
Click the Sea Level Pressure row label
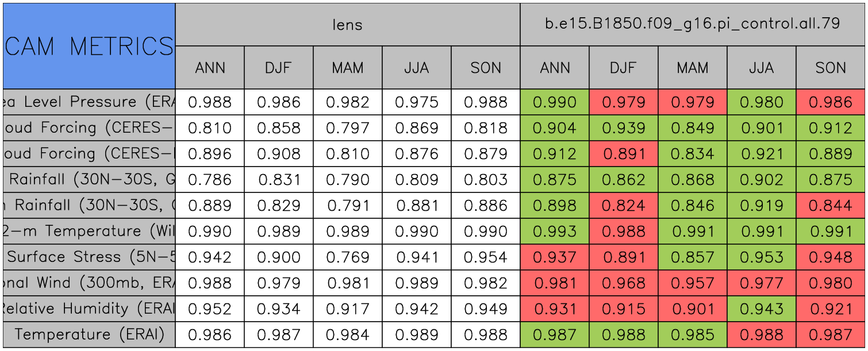tap(89, 102)
